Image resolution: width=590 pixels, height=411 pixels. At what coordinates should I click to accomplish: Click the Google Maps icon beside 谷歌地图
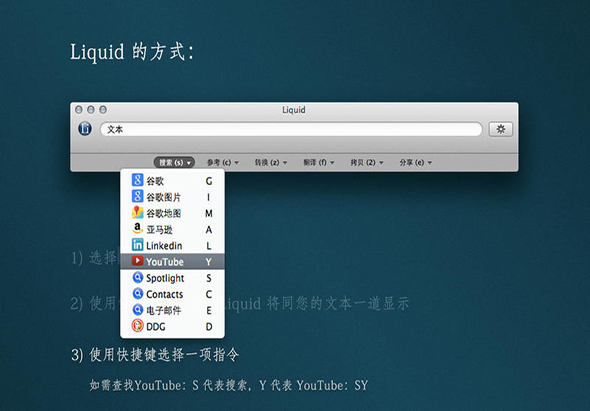click(137, 213)
